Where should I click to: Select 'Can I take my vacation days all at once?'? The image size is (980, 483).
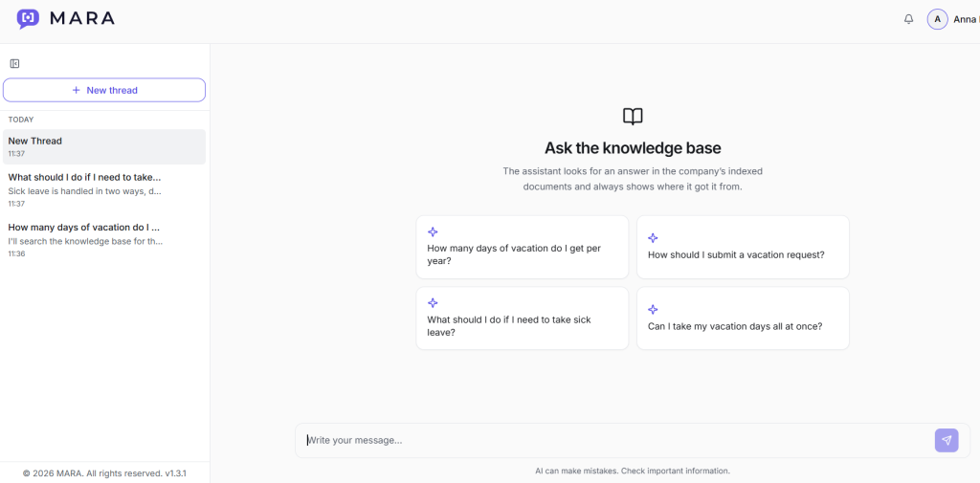pos(743,318)
